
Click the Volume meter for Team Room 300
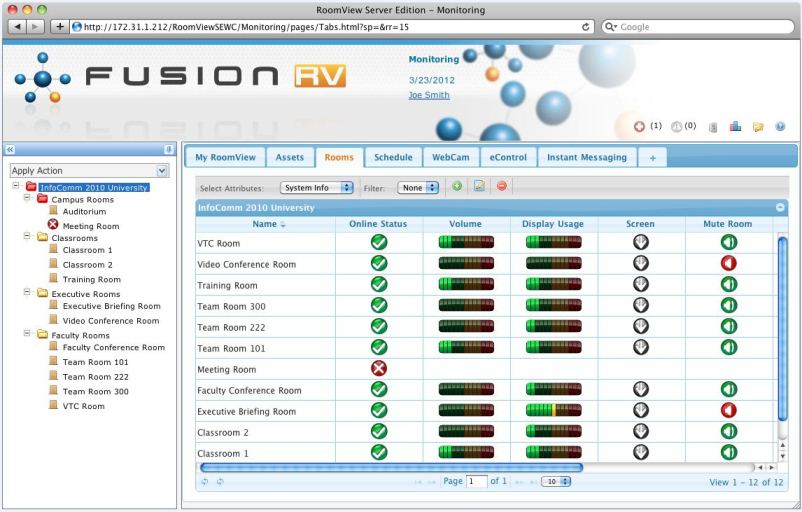[x=465, y=305]
